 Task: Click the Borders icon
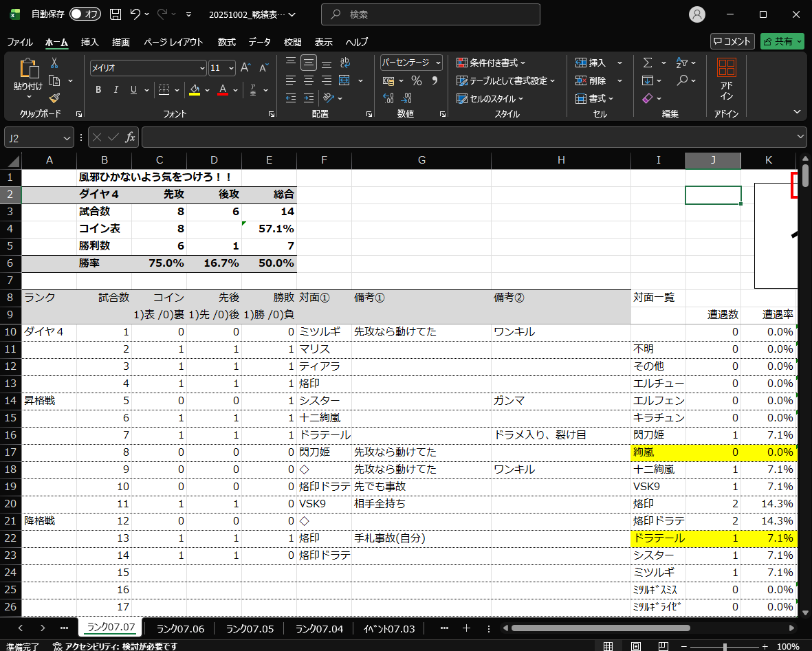(x=164, y=89)
